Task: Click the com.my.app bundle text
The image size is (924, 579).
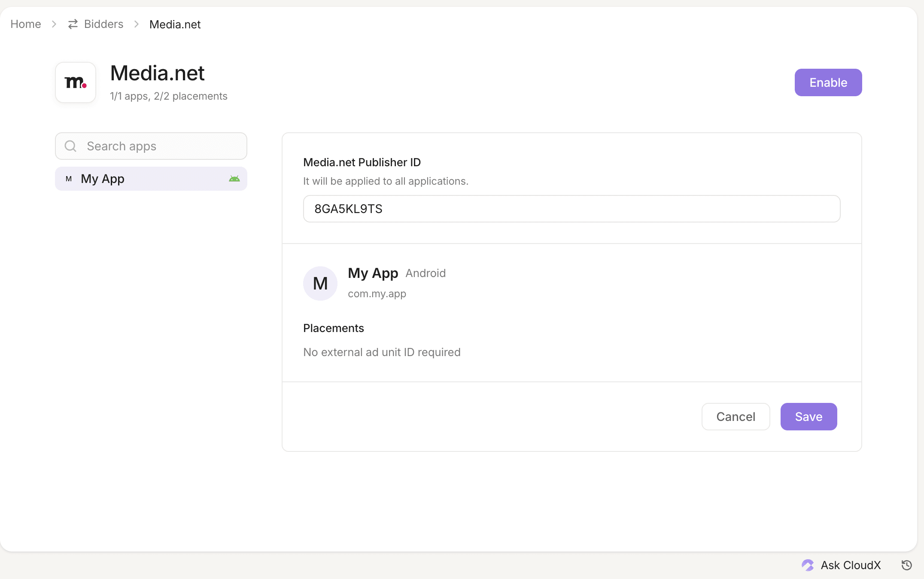Action: [377, 294]
